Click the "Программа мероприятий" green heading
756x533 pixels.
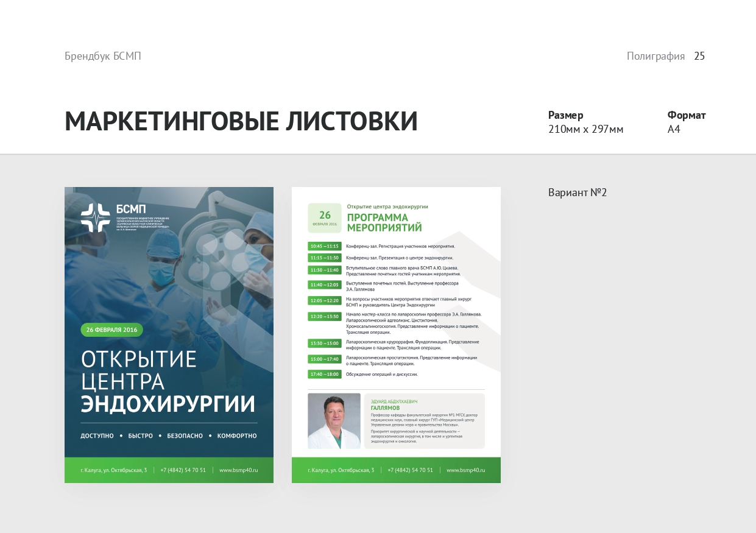coord(384,222)
